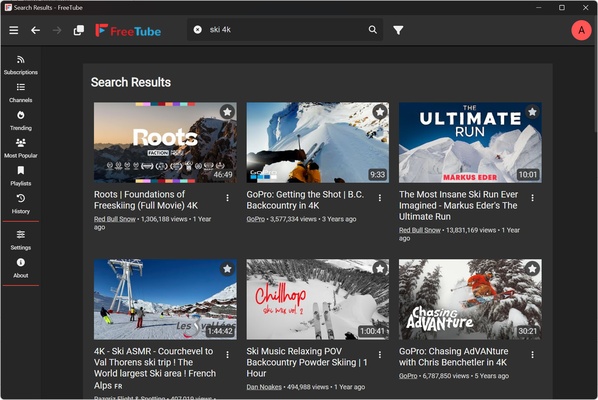
Task: Click the search field containing ski 4k
Action: [285, 29]
